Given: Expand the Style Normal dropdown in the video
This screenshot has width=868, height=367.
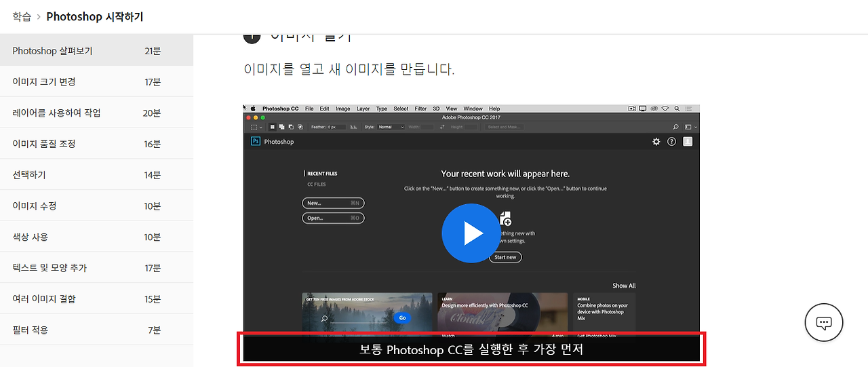Looking at the screenshot, I should (391, 127).
